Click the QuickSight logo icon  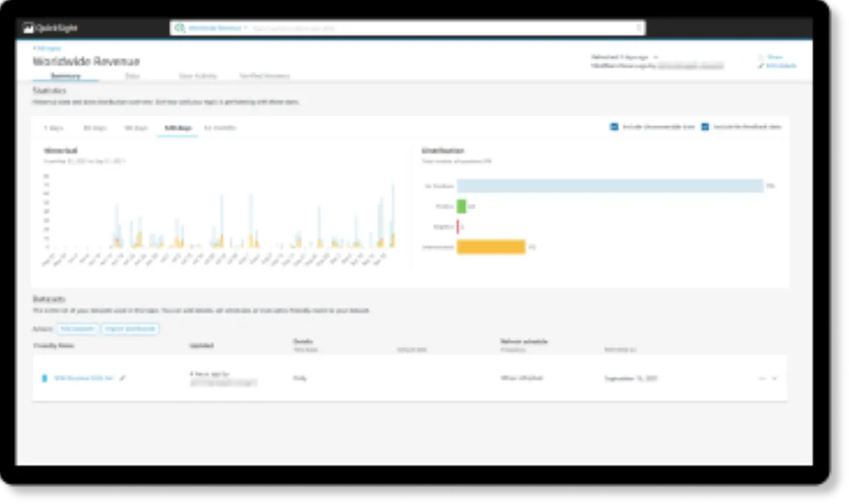point(28,28)
